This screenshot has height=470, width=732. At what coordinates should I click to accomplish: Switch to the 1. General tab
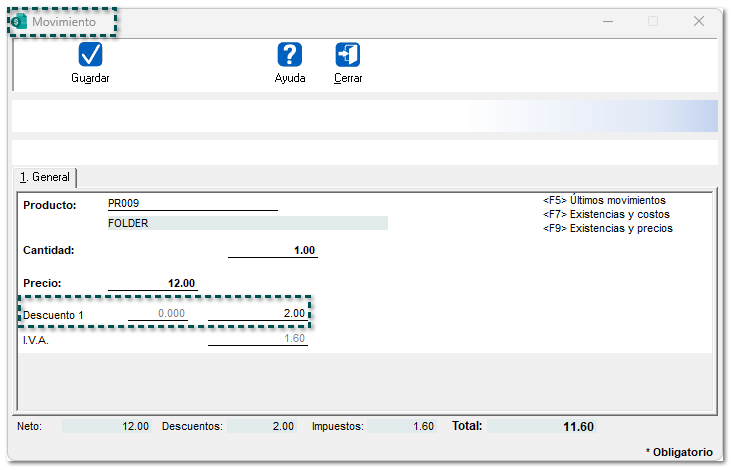(45, 177)
